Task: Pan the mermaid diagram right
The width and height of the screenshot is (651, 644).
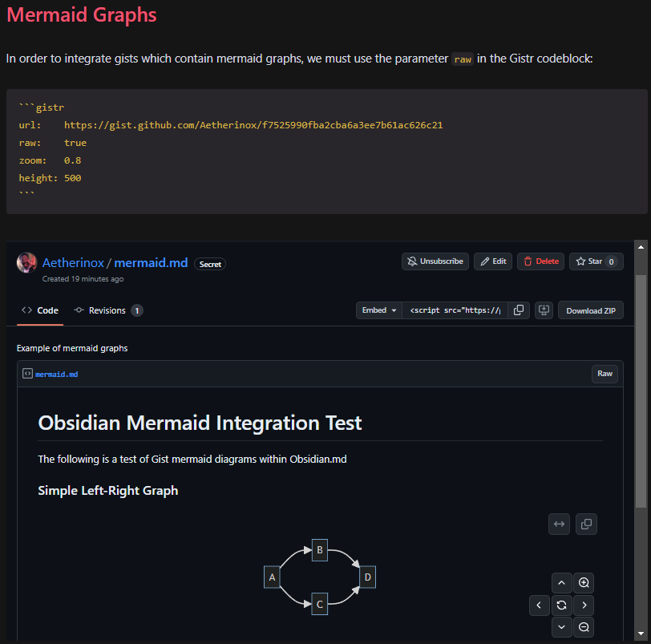Action: [584, 605]
